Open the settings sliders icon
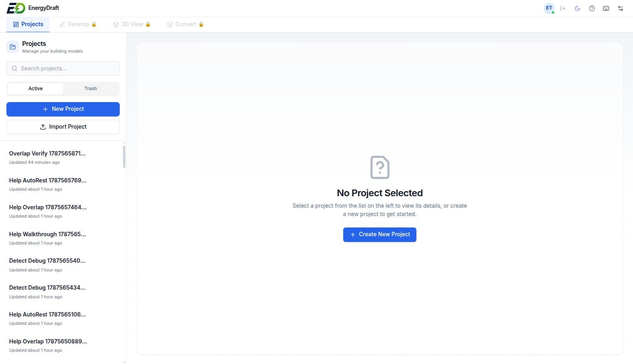 pos(620,8)
